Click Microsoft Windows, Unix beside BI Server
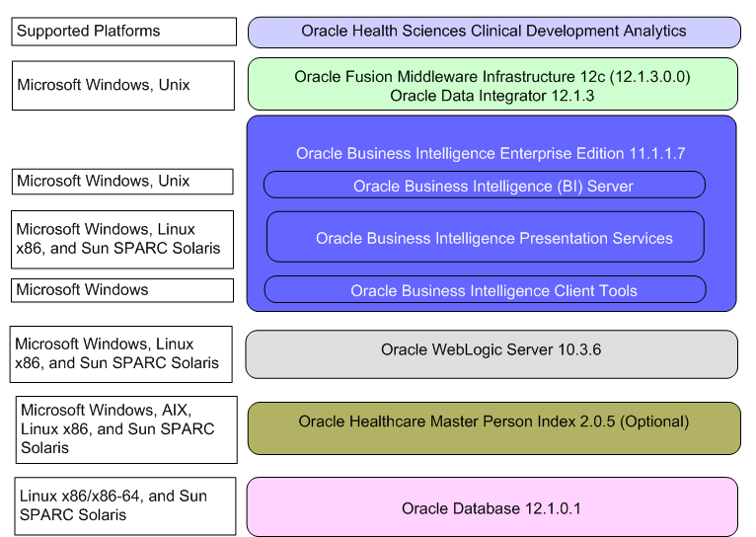The image size is (756, 537). point(122,182)
